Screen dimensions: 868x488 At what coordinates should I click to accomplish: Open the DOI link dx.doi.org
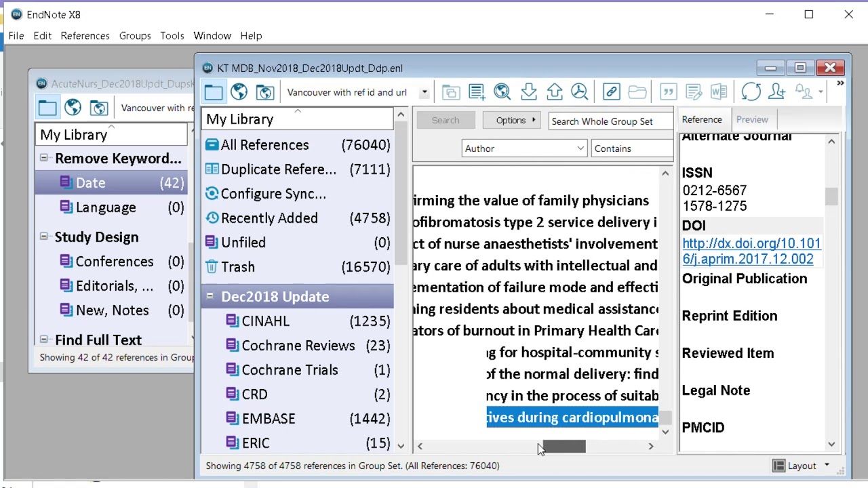[x=751, y=251]
